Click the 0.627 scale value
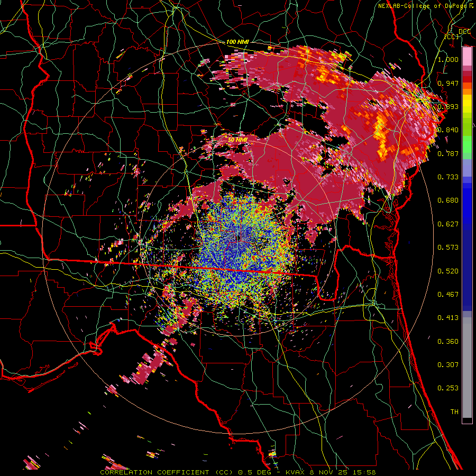The width and height of the screenshot is (476, 476). (x=448, y=224)
